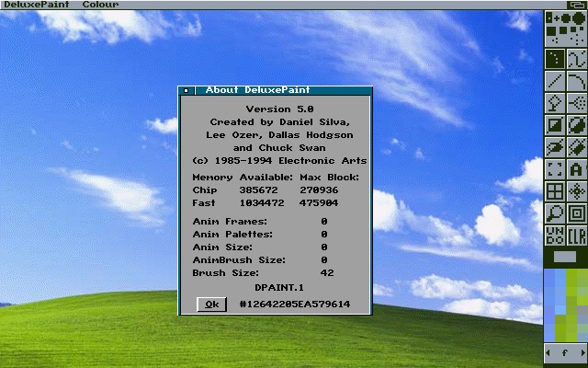Pick the grey palette swatch
The width and height of the screenshot is (588, 368).
pyautogui.click(x=582, y=310)
